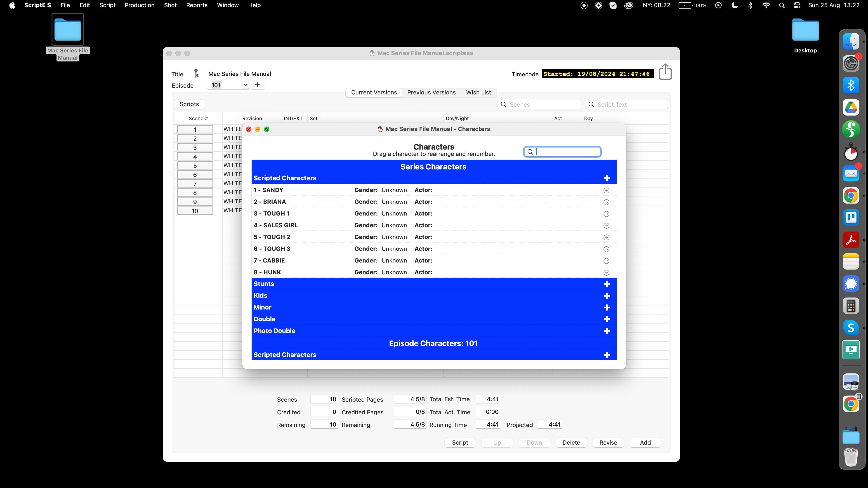
Task: Open details arrow for CABBIE character
Action: point(606,261)
